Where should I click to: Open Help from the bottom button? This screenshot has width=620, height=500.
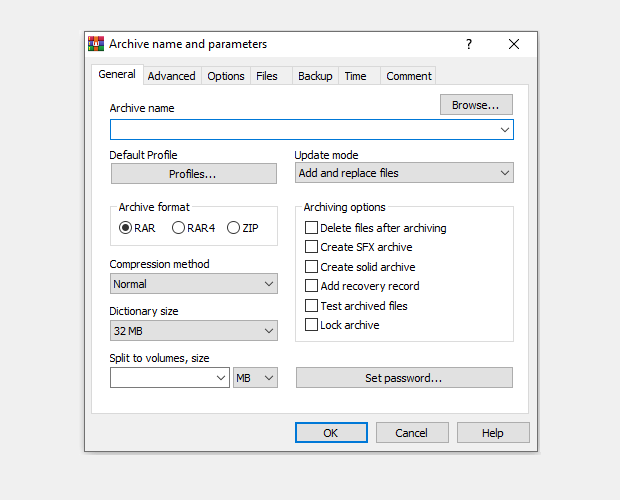[493, 433]
